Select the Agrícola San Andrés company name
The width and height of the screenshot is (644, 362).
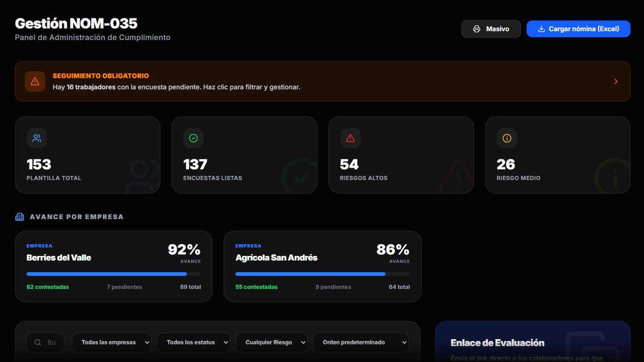click(276, 258)
